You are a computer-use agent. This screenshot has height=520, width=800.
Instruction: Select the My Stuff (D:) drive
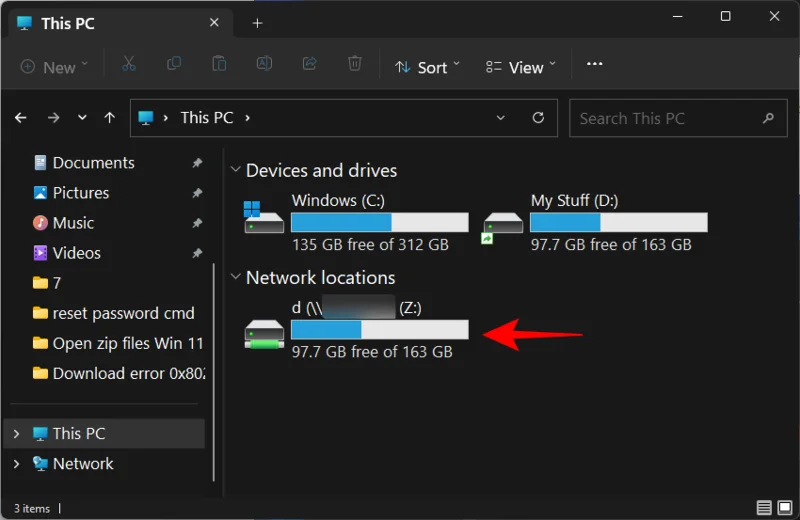tap(595, 222)
